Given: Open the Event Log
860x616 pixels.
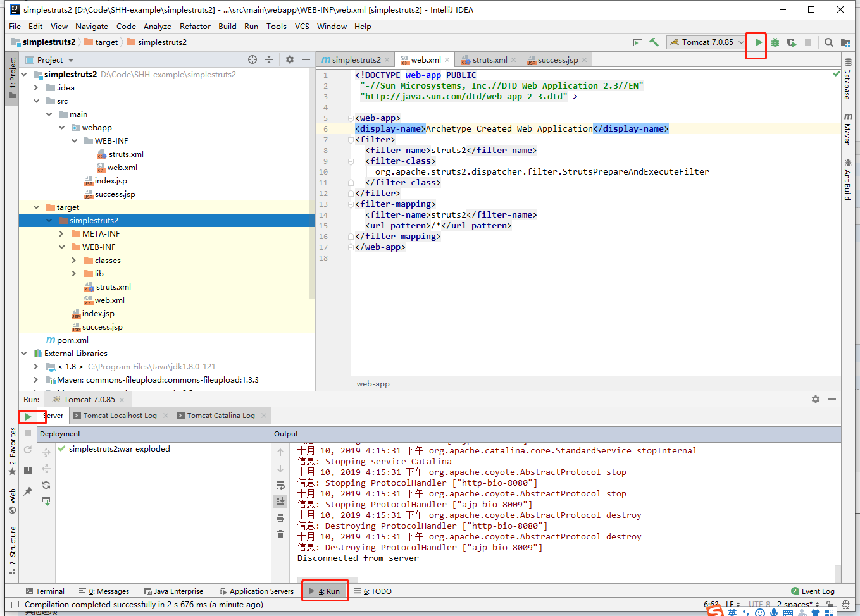Looking at the screenshot, I should coord(813,591).
